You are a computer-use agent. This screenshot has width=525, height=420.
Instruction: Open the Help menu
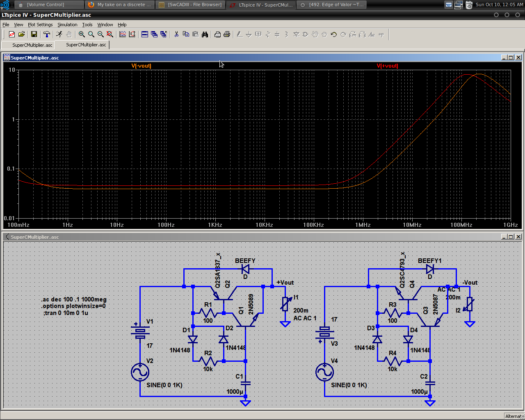122,25
